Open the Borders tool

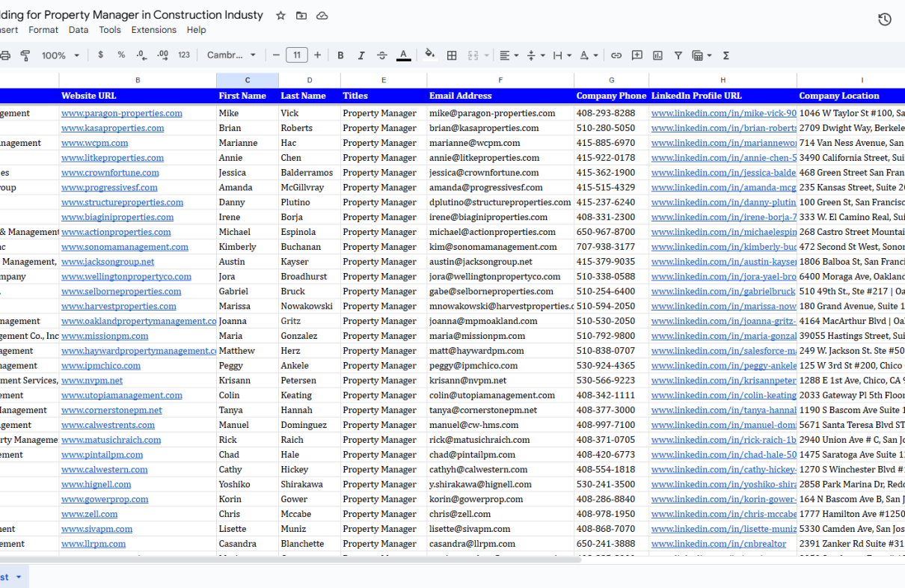tap(452, 55)
